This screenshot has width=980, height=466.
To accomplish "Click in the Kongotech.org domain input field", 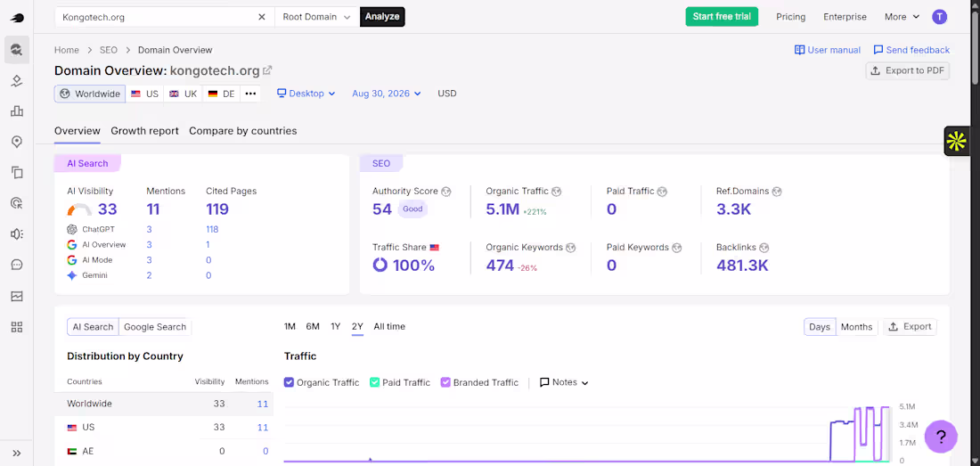I will pos(156,17).
